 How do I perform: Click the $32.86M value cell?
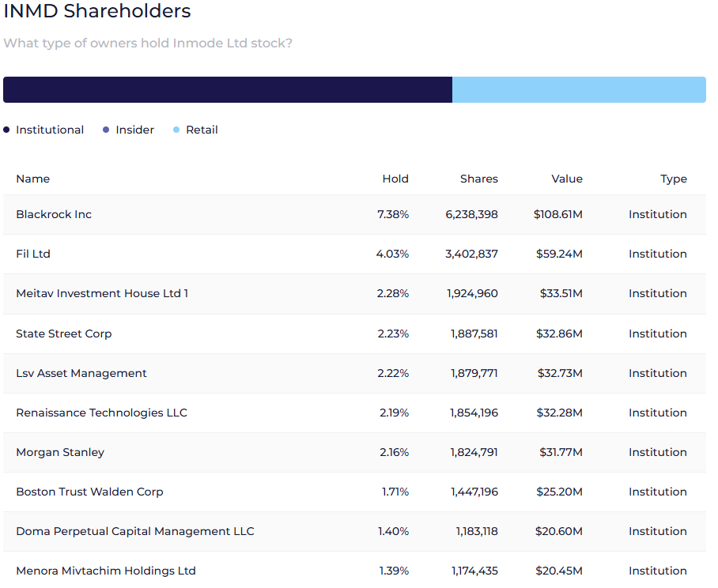click(560, 334)
